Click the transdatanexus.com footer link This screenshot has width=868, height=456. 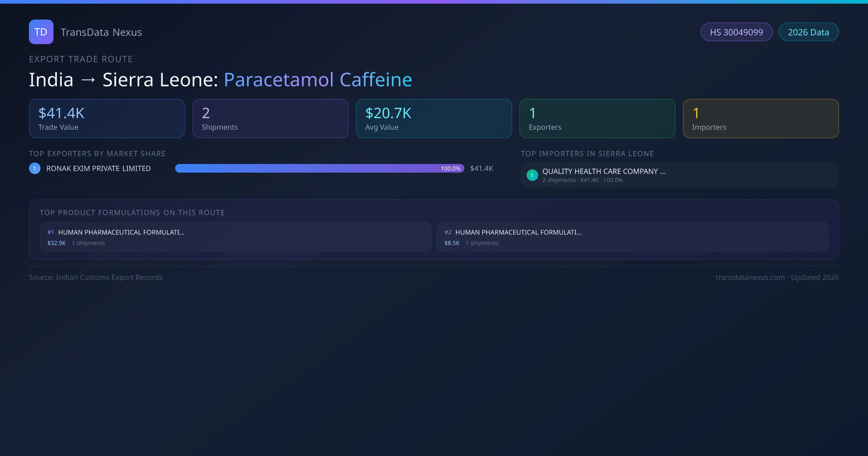[750, 278]
